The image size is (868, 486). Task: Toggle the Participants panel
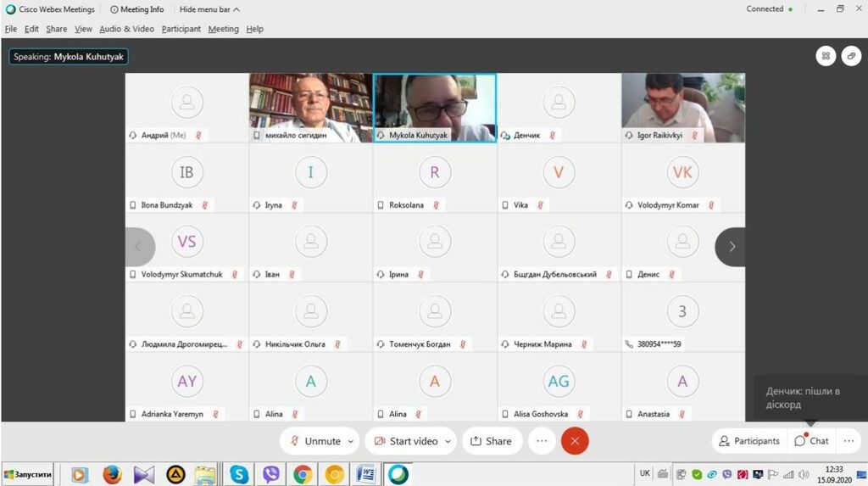coord(749,441)
